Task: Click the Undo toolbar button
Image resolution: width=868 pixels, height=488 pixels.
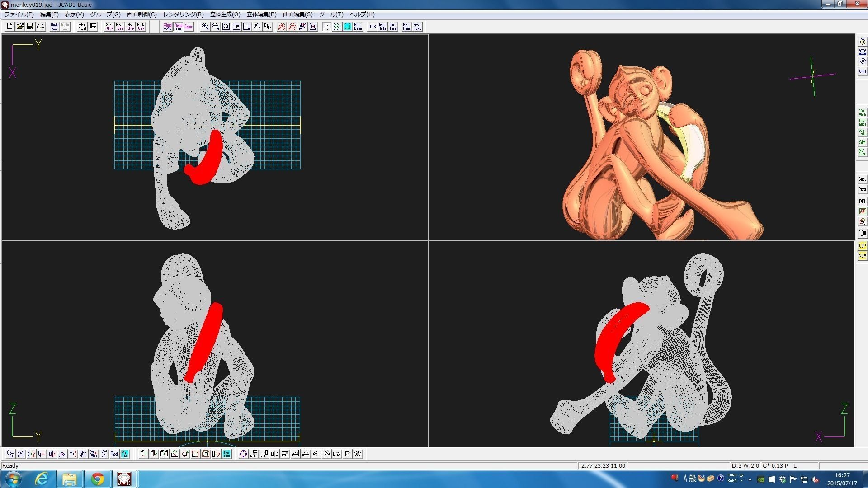Action: [55, 27]
